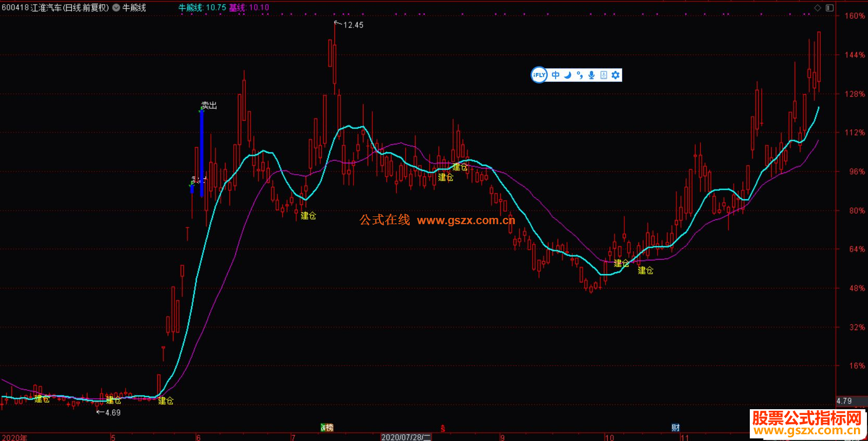Click the 财 financial report marker
Viewport: 868px width, 441px height.
(x=675, y=428)
